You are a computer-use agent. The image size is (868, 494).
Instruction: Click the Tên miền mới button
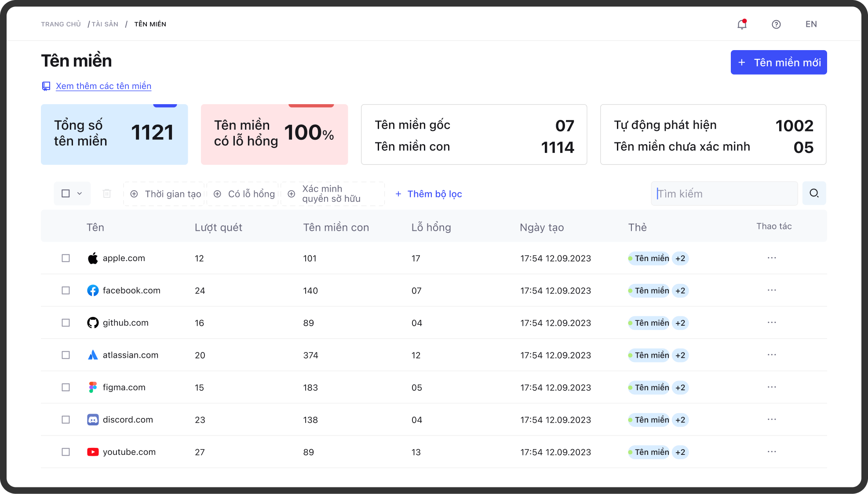pyautogui.click(x=779, y=62)
